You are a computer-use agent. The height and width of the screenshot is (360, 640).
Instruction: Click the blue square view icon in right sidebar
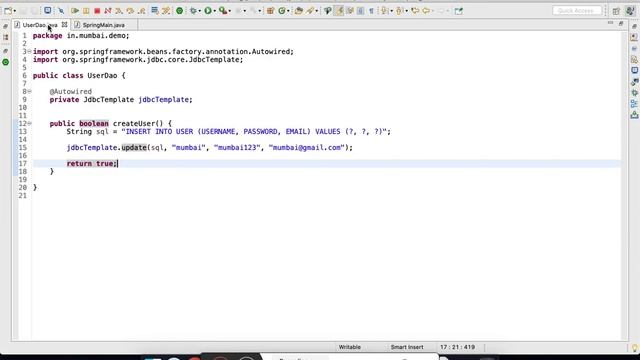click(x=634, y=70)
